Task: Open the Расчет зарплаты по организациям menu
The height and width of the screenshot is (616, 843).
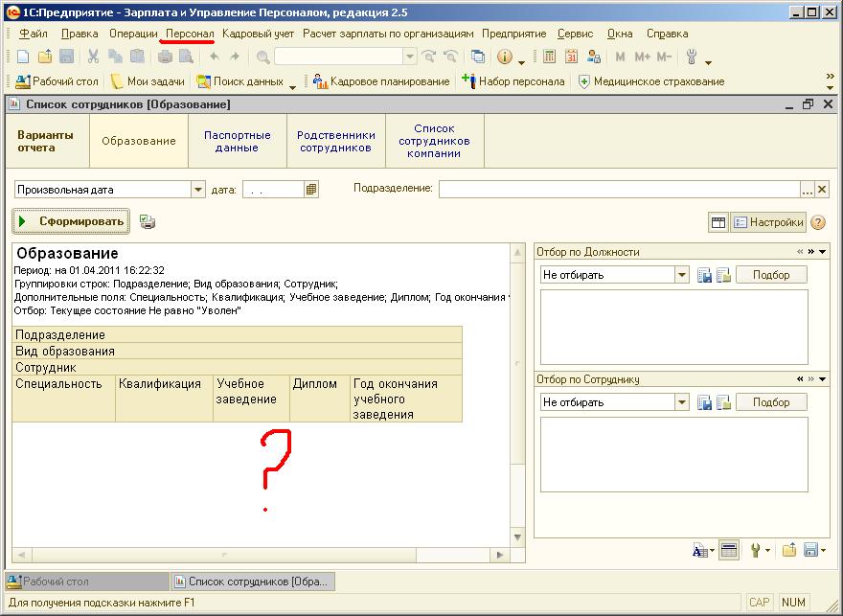Action: (388, 34)
